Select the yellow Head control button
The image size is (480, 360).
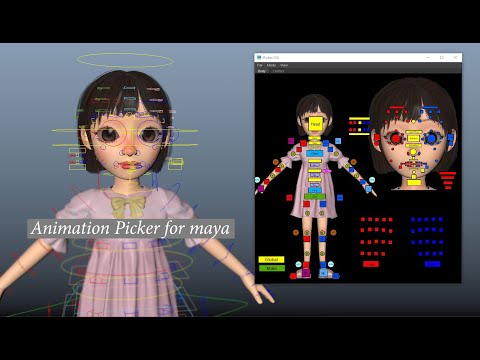[316, 124]
